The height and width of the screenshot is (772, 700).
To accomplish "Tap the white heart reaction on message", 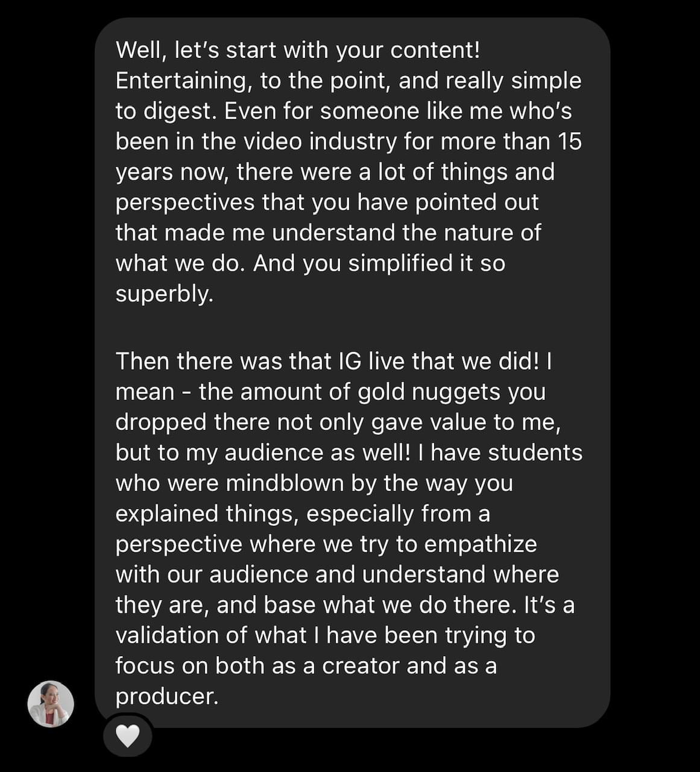I will pos(127,735).
